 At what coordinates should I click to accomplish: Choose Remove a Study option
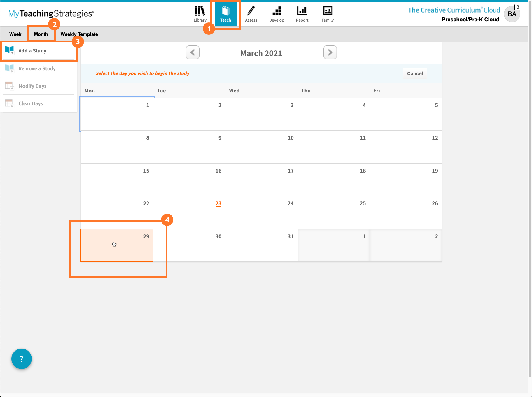(x=37, y=68)
